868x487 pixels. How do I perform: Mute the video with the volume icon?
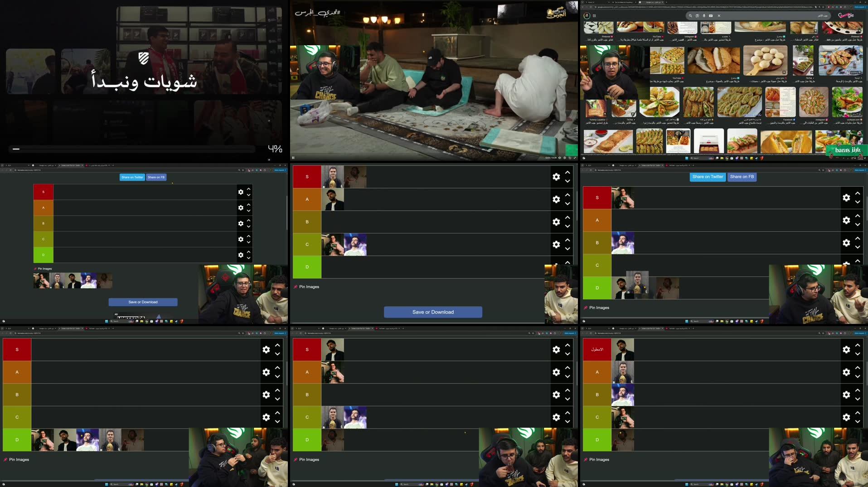click(x=560, y=158)
